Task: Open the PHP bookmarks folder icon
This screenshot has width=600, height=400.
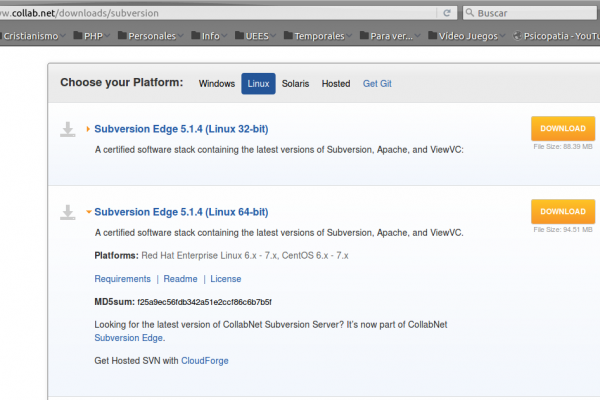Action: pos(78,36)
